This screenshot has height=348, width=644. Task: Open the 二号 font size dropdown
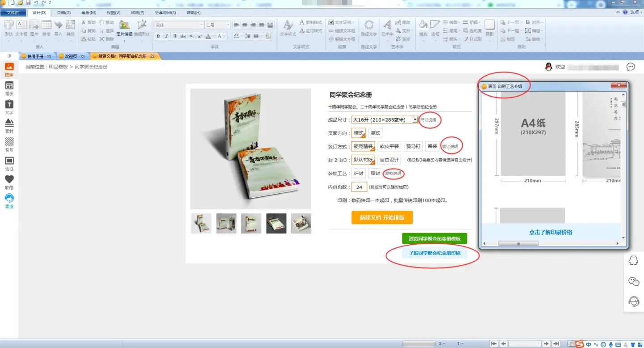tap(228, 25)
